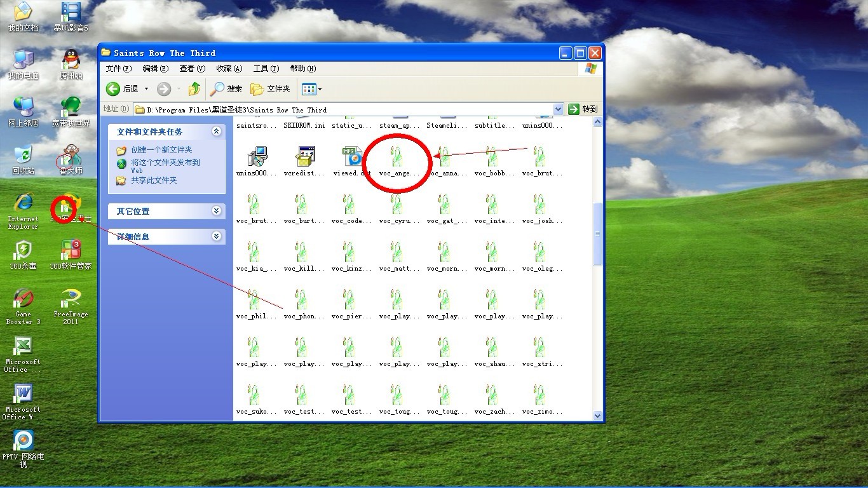Image resolution: width=868 pixels, height=488 pixels.
Task: Open the 收藏(A) menu
Action: pos(229,69)
